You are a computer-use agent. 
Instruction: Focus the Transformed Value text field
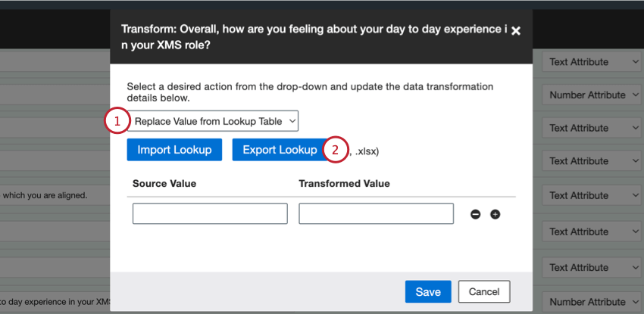click(376, 213)
